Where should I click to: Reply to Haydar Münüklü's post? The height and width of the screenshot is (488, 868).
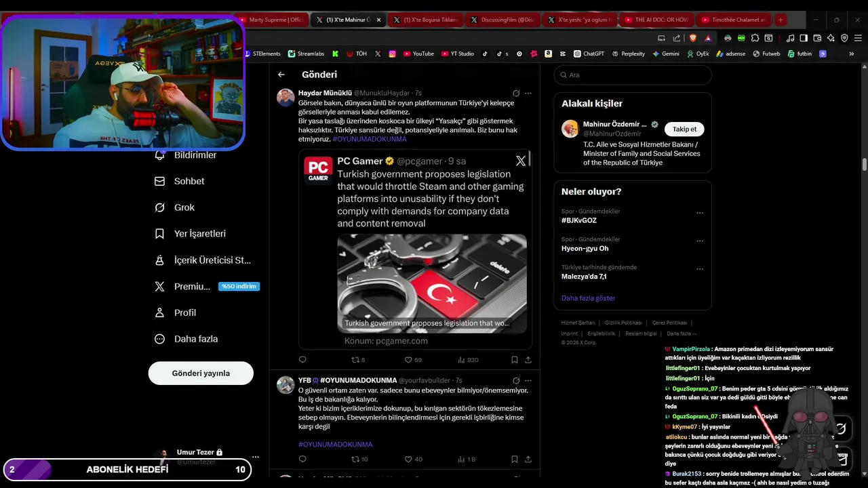tap(302, 360)
